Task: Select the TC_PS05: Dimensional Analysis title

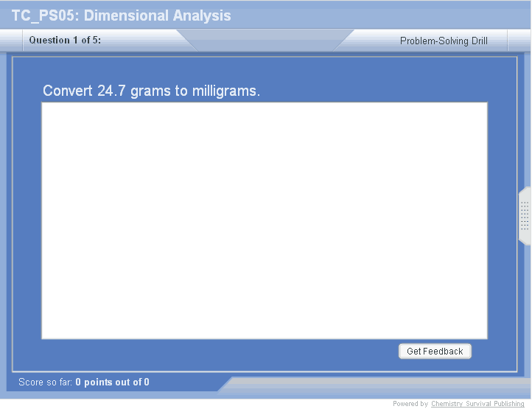Action: pyautogui.click(x=121, y=15)
